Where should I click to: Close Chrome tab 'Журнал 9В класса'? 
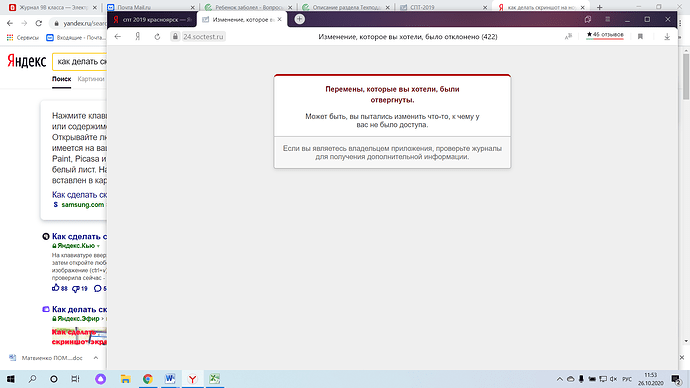pyautogui.click(x=95, y=7)
